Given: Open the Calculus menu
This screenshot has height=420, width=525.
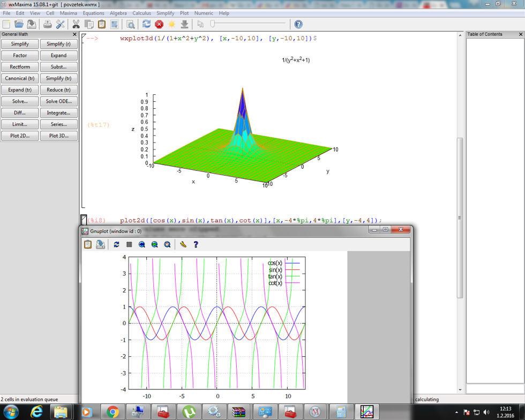Looking at the screenshot, I should tap(141, 13).
